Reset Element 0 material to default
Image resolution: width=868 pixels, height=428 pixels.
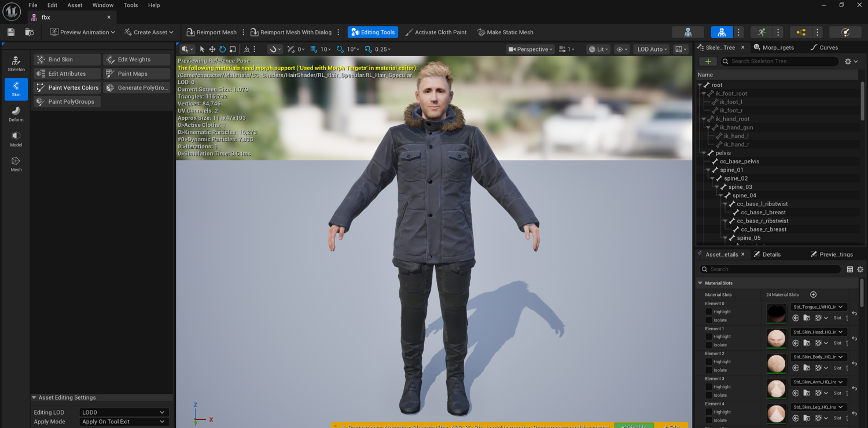[x=855, y=313]
